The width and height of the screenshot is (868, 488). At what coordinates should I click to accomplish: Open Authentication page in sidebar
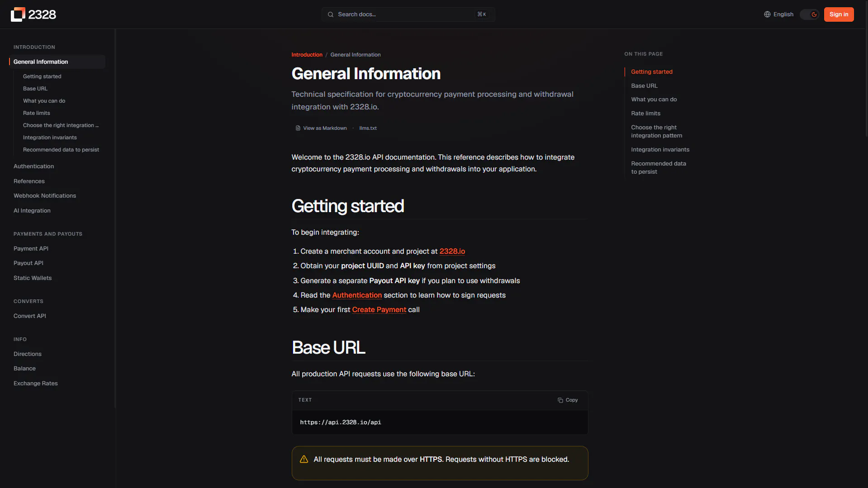point(33,166)
